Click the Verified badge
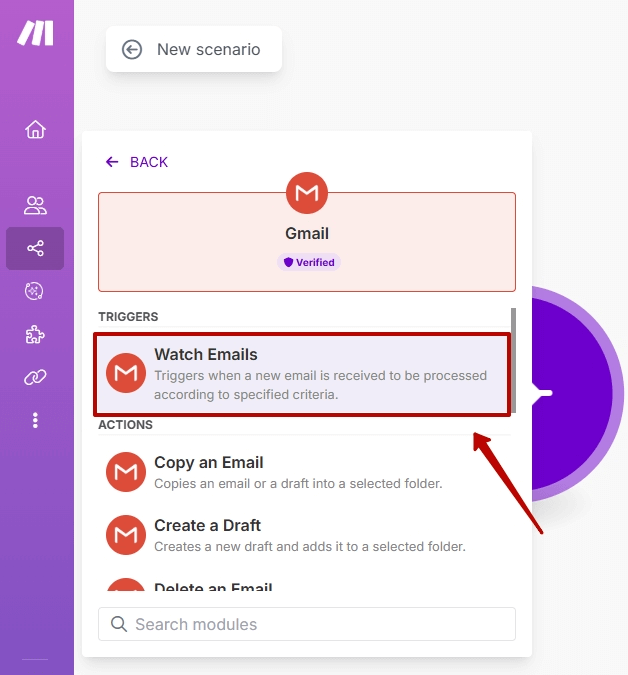This screenshot has height=675, width=628. [309, 262]
